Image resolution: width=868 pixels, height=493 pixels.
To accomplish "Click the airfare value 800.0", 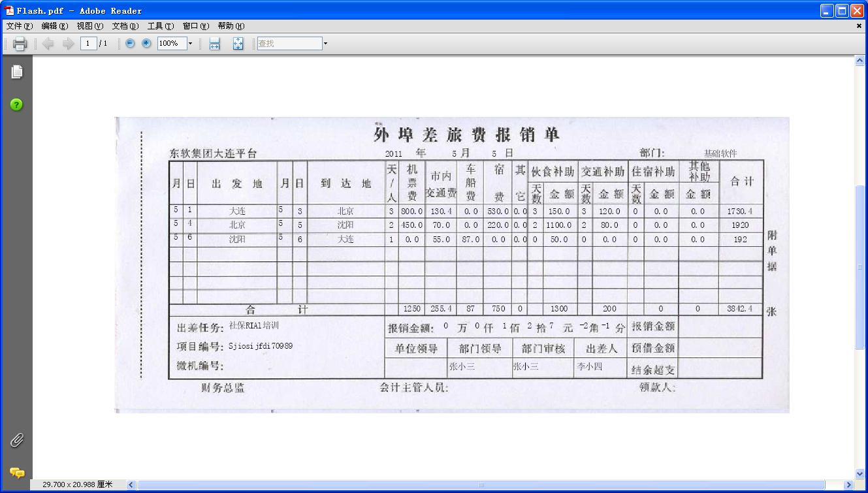I will click(412, 212).
